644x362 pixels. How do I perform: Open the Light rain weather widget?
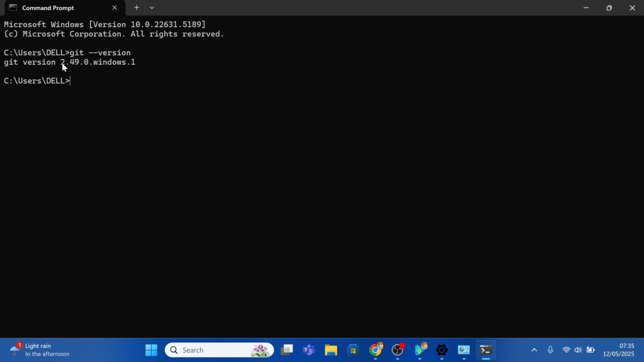[x=39, y=350]
